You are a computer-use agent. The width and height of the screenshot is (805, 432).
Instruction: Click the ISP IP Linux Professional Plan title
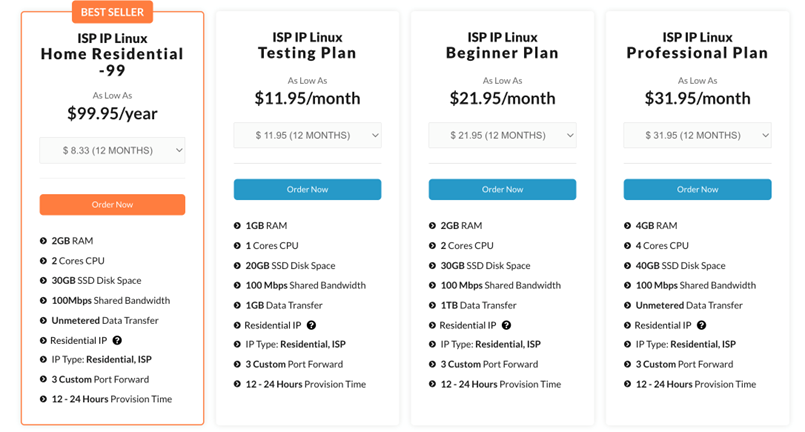tap(697, 46)
